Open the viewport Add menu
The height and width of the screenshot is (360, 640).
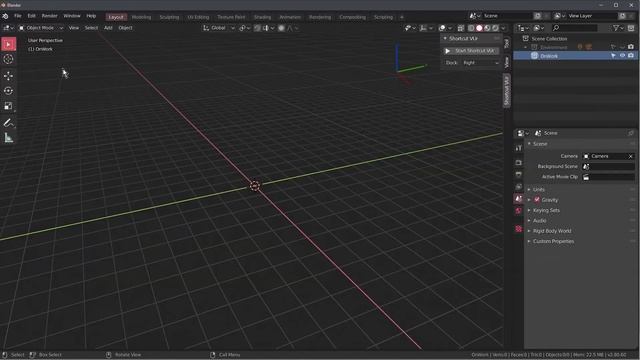[108, 28]
